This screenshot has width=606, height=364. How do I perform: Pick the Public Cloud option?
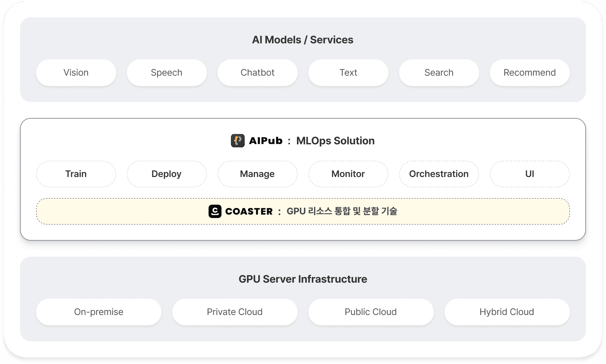point(371,312)
